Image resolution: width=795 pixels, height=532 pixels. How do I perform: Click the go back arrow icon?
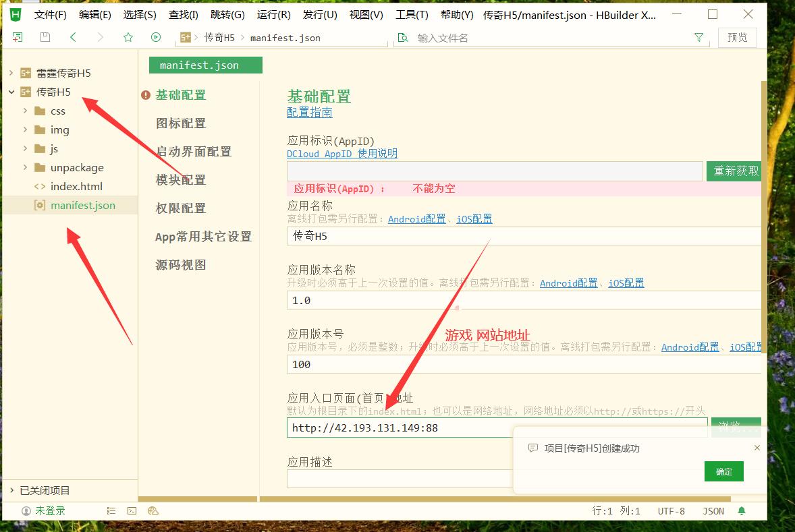pyautogui.click(x=73, y=38)
